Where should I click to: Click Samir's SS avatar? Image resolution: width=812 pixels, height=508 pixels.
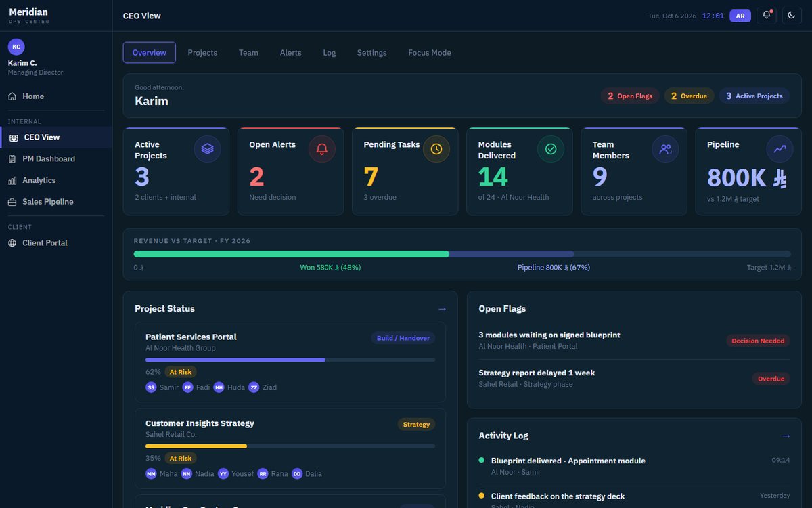tap(151, 387)
